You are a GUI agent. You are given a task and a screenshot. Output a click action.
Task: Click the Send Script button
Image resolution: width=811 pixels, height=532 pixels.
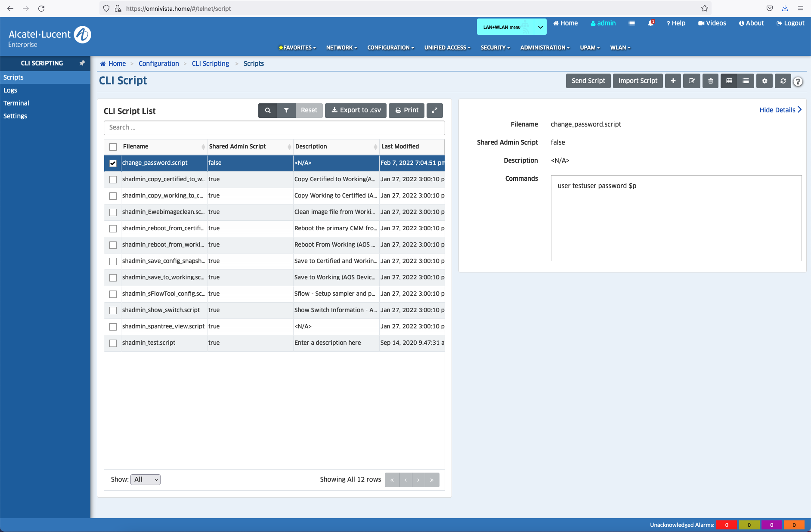(x=588, y=81)
